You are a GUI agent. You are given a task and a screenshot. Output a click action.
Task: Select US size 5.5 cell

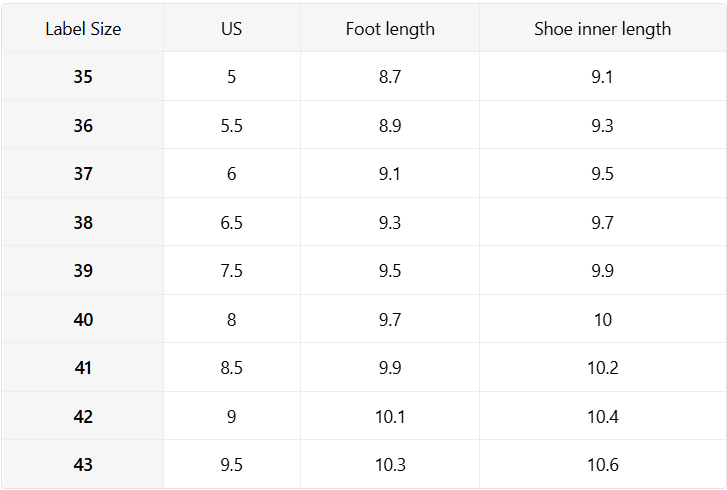click(232, 126)
